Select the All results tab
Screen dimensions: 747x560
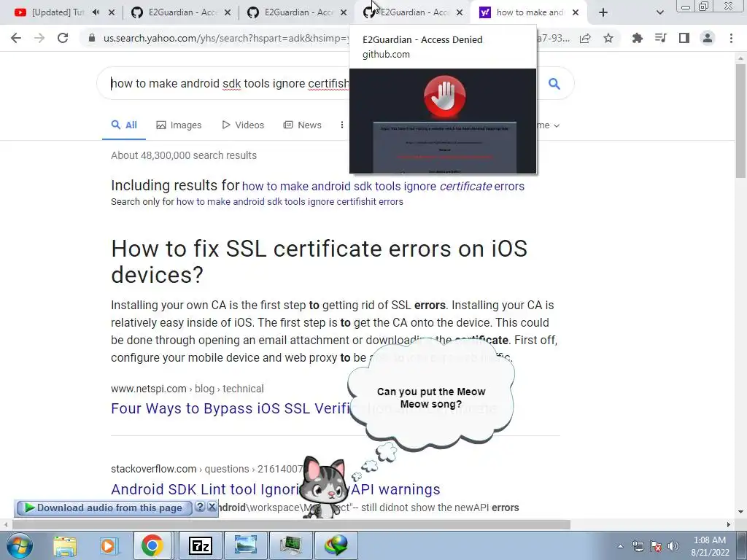124,125
